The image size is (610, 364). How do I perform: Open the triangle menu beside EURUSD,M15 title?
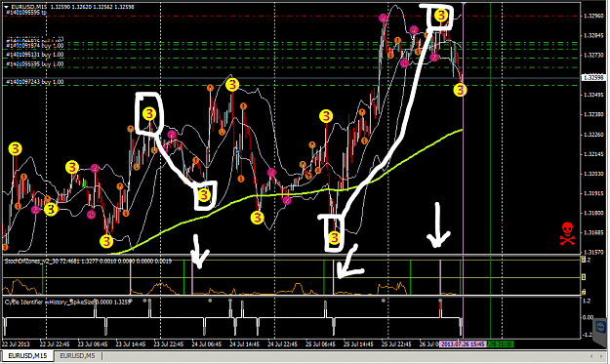click(x=6, y=7)
